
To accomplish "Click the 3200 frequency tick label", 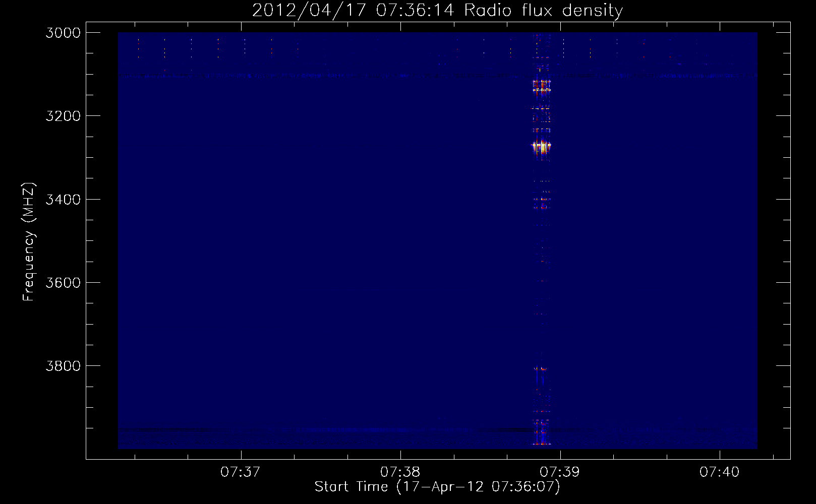I will click(x=63, y=116).
